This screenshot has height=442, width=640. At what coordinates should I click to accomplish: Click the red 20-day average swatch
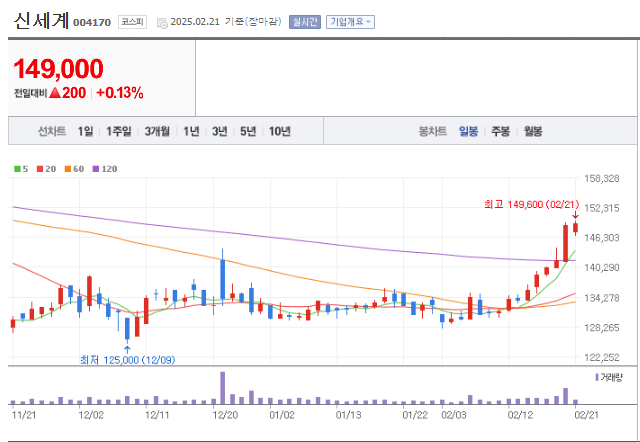[40, 169]
